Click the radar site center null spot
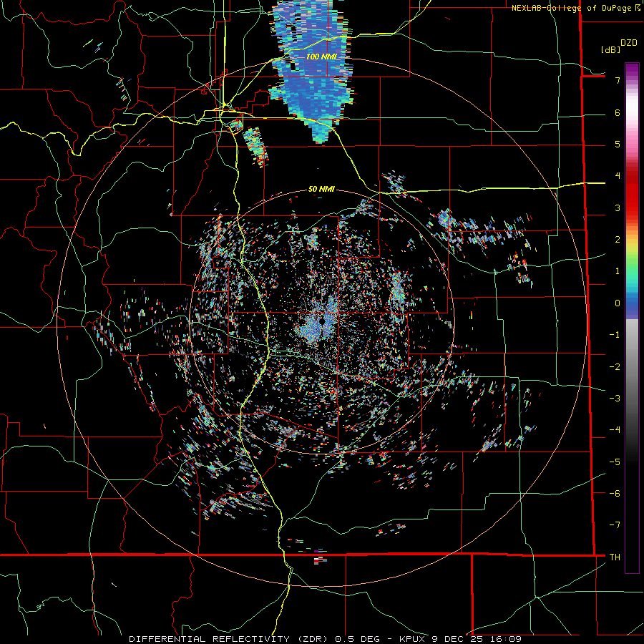Image resolution: width=644 pixels, height=644 pixels. [x=321, y=320]
